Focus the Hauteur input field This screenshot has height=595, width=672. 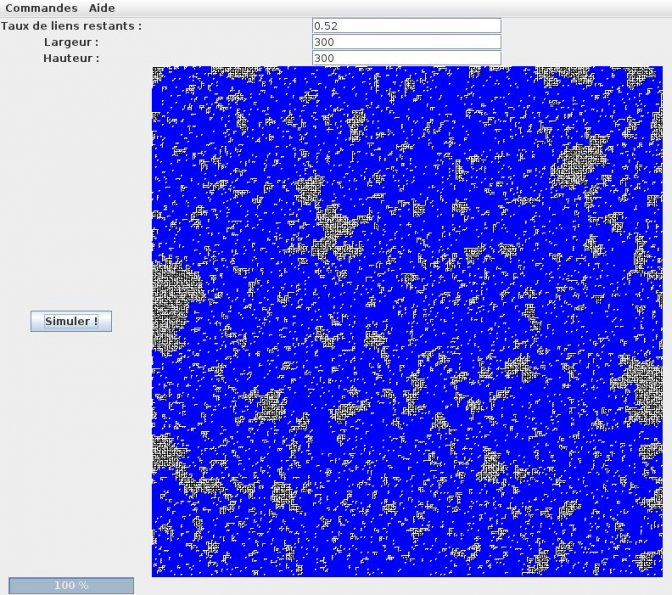(407, 58)
